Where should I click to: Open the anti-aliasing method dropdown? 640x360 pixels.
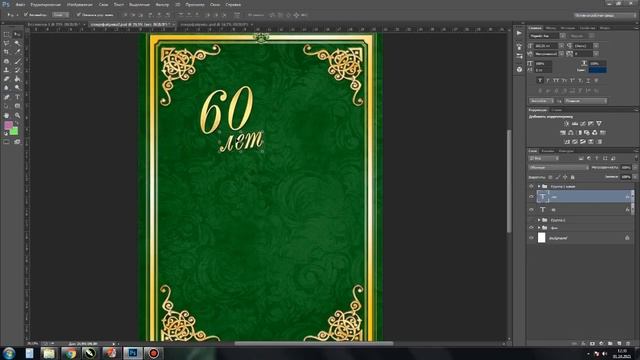pos(586,100)
